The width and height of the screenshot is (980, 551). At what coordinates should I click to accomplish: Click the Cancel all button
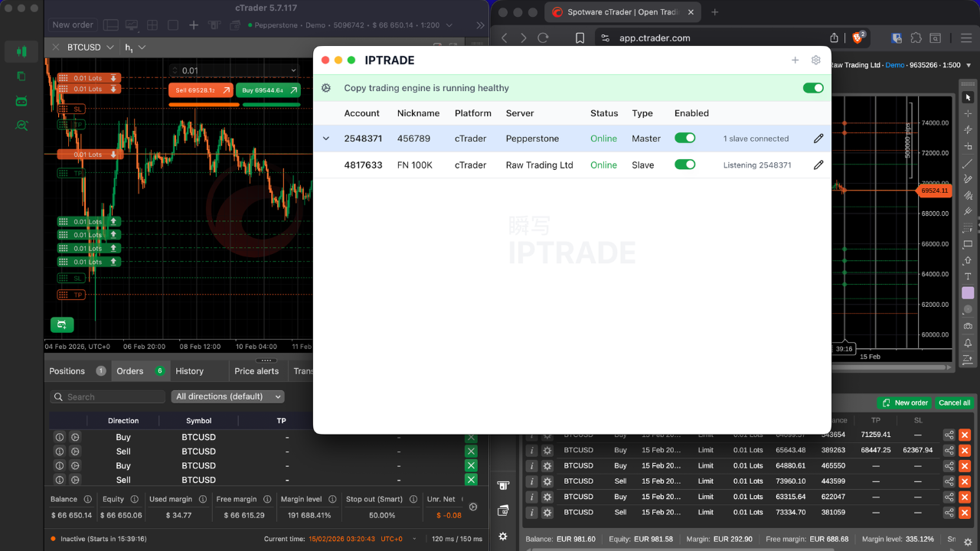point(954,403)
